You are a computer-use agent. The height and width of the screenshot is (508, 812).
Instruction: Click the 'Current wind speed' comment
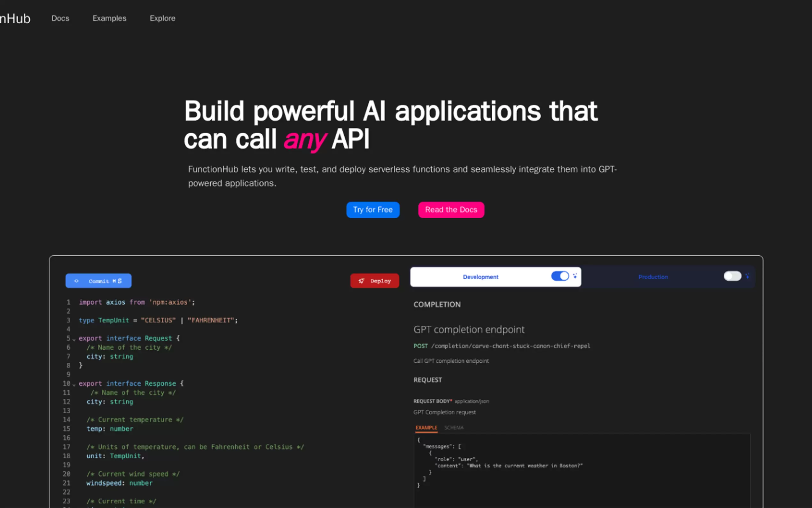point(133,474)
